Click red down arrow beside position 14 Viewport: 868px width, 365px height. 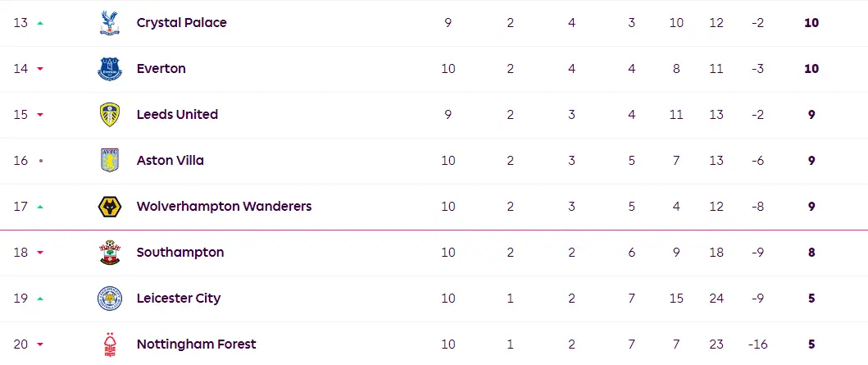[x=40, y=69]
